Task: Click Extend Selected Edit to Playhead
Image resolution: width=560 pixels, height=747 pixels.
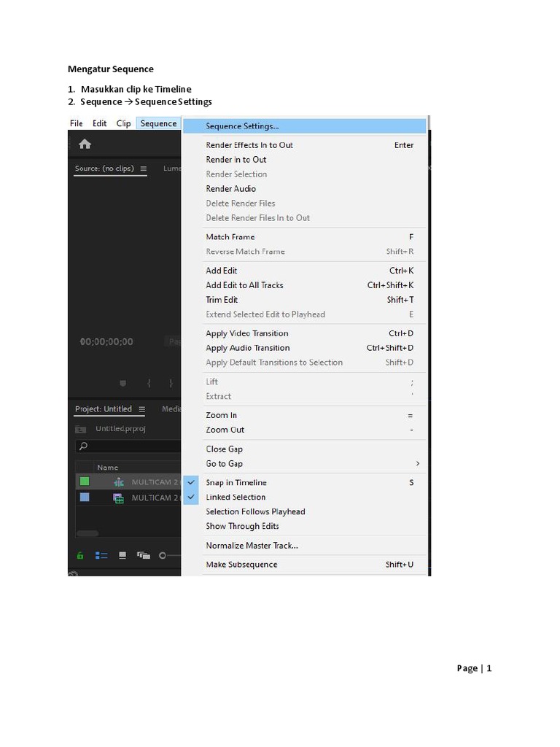Action: tap(305, 314)
